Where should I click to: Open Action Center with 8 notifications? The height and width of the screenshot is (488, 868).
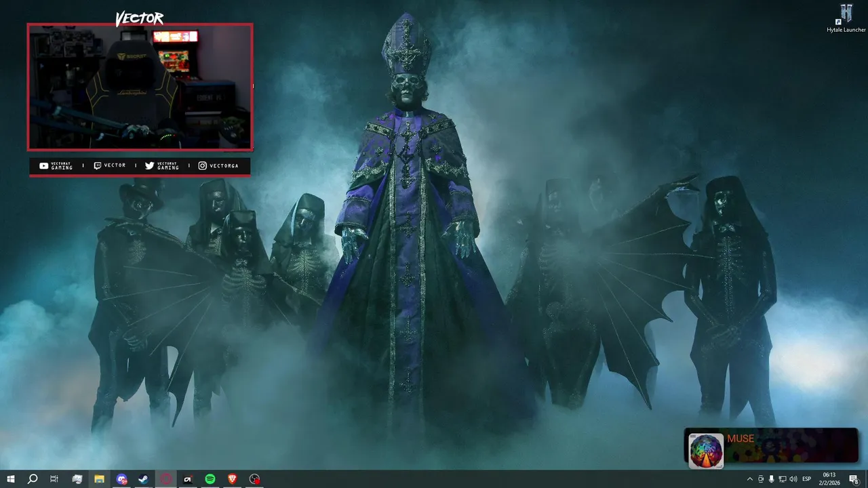point(854,479)
